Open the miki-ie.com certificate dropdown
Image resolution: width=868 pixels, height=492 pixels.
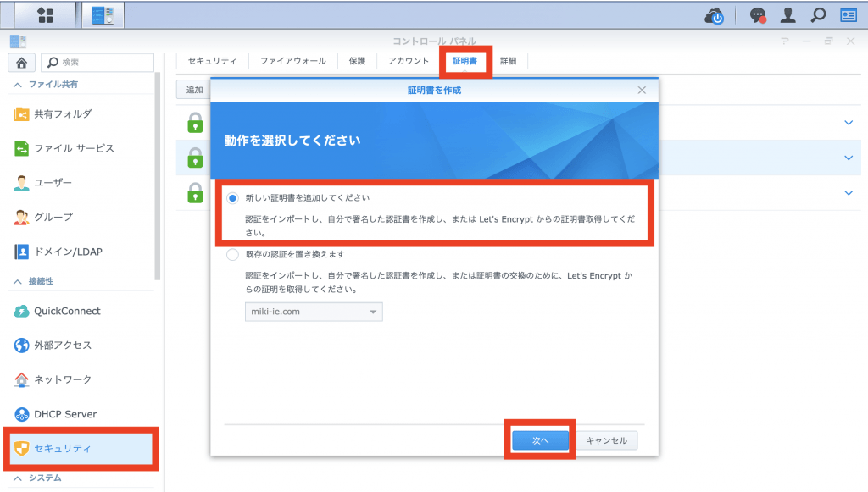click(314, 312)
